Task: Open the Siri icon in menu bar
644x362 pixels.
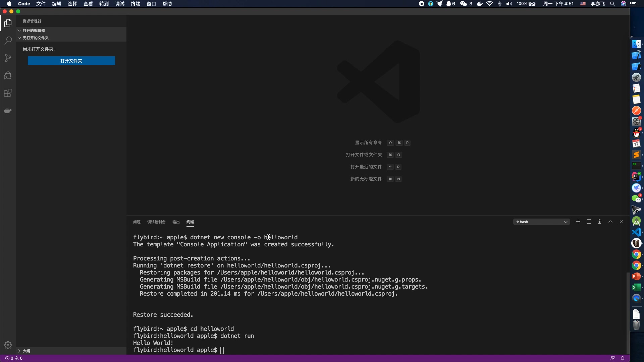Action: (624, 4)
